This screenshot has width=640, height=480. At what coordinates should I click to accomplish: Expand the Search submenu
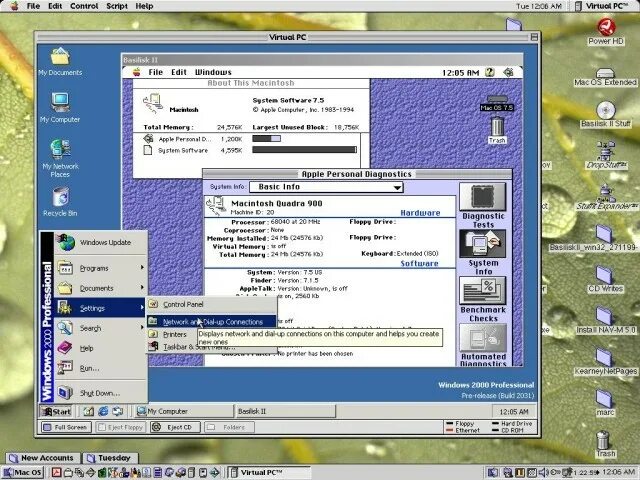point(101,328)
